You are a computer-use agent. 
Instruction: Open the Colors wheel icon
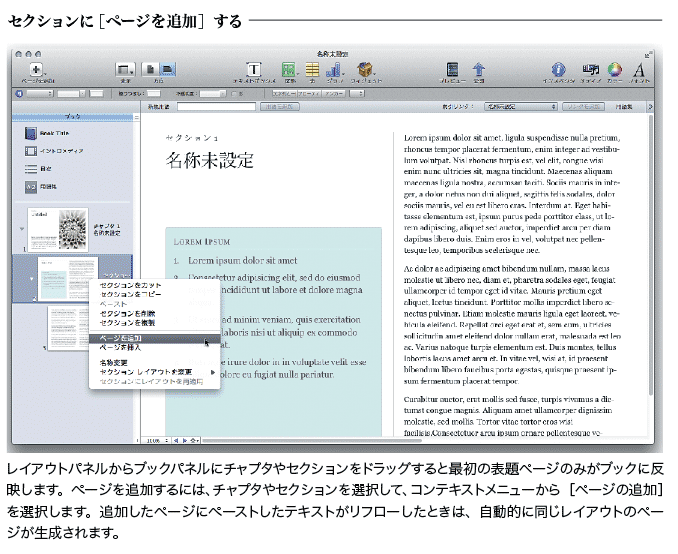pos(614,70)
